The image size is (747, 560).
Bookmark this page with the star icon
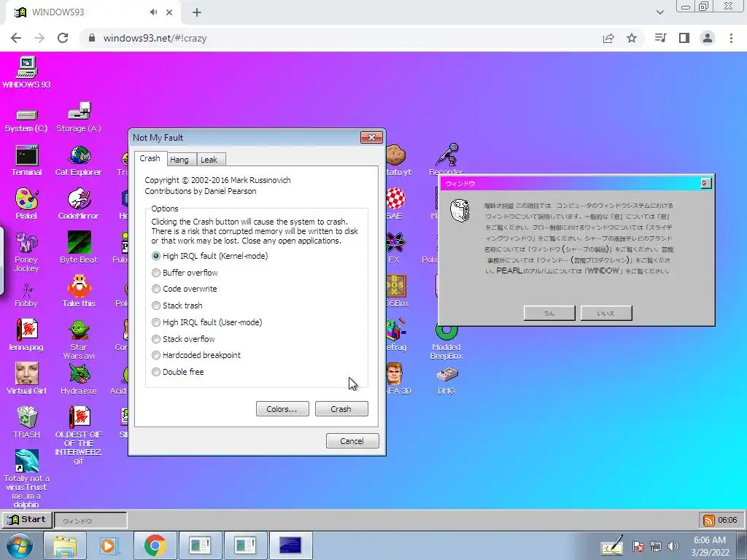(x=632, y=38)
